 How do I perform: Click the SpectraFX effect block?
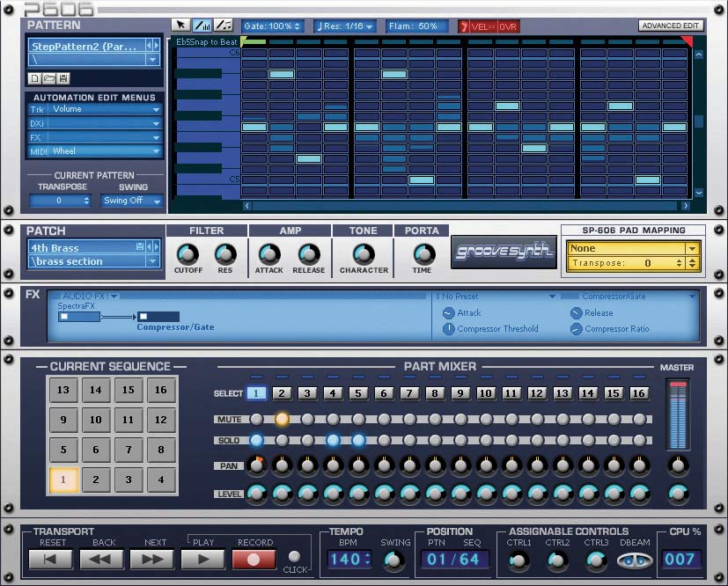[79, 317]
